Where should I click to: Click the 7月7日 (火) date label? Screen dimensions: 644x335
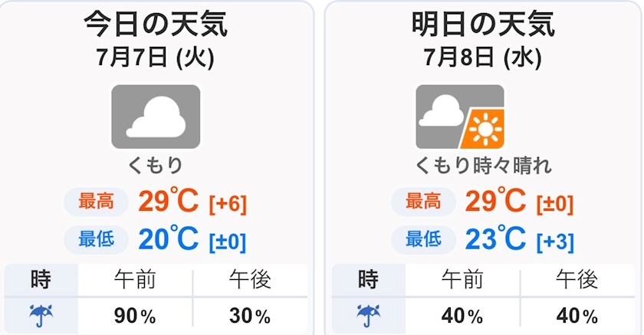(156, 58)
